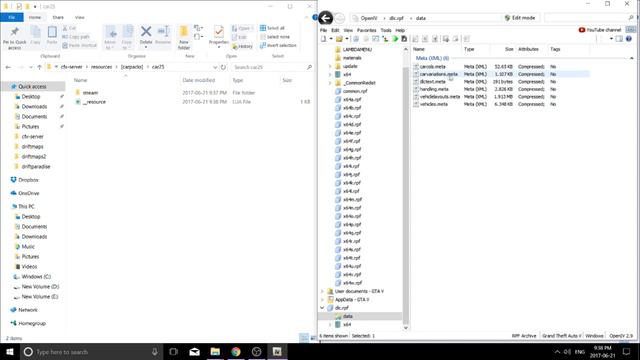Open Task View from the taskbar
Screen dimensions: 640x360
pyautogui.click(x=173, y=351)
